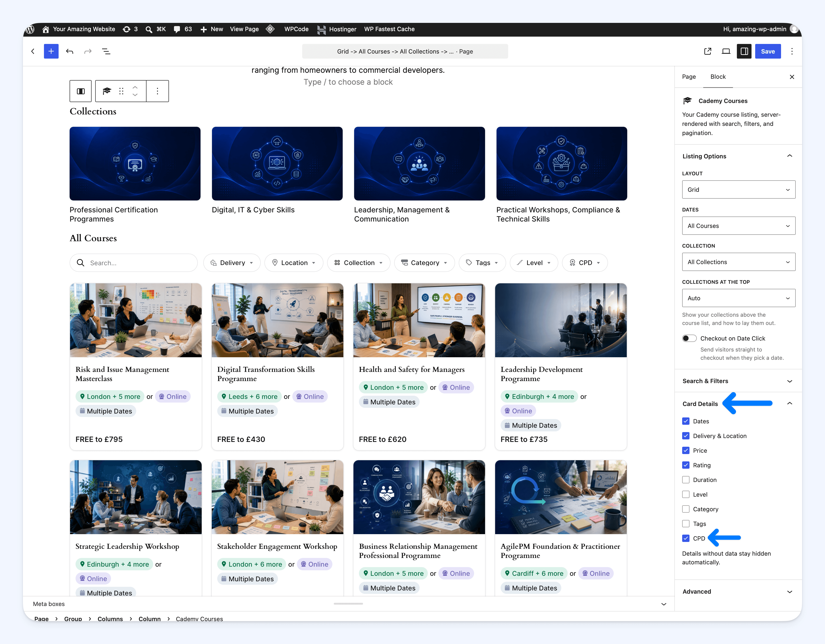Click the course Search field
This screenshot has width=825, height=644.
[134, 263]
